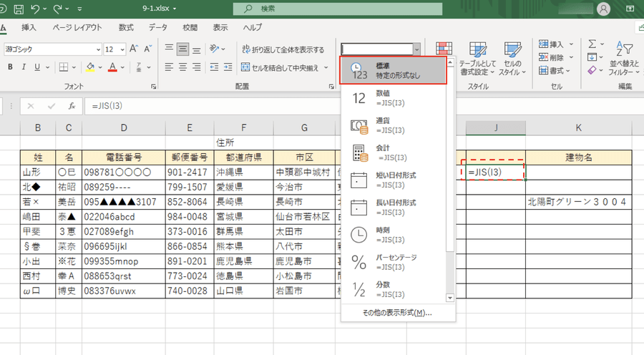Click セルのスタイル button

pos(512,59)
